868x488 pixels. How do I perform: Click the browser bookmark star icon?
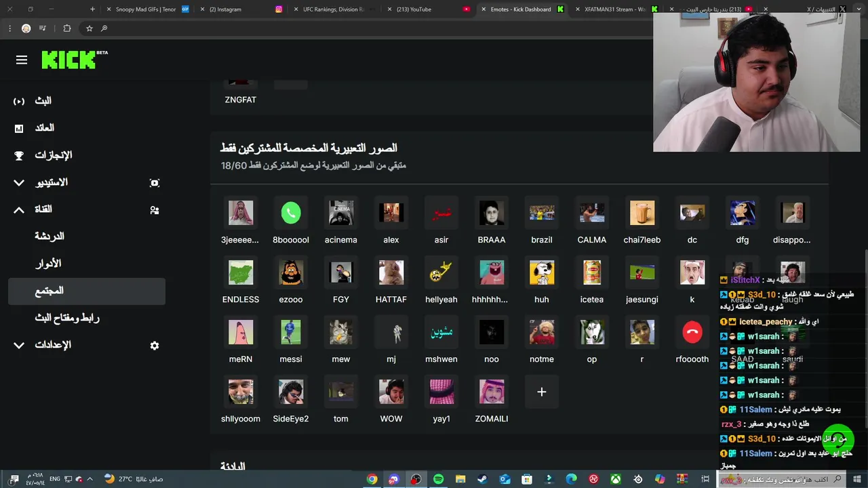89,28
